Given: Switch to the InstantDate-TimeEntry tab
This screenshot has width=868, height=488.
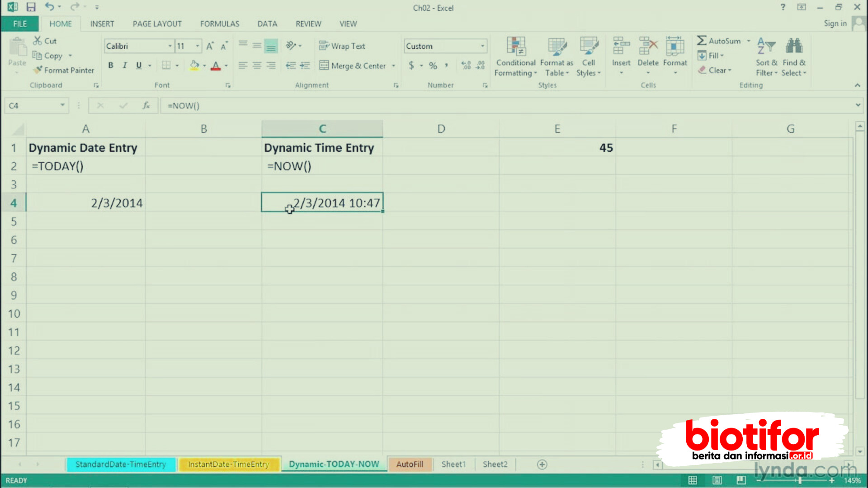Looking at the screenshot, I should click(x=228, y=464).
